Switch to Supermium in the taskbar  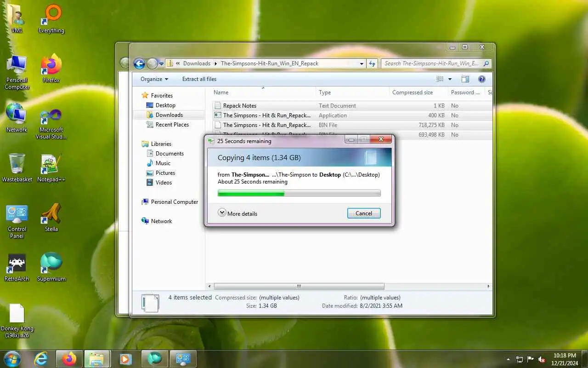(x=154, y=359)
